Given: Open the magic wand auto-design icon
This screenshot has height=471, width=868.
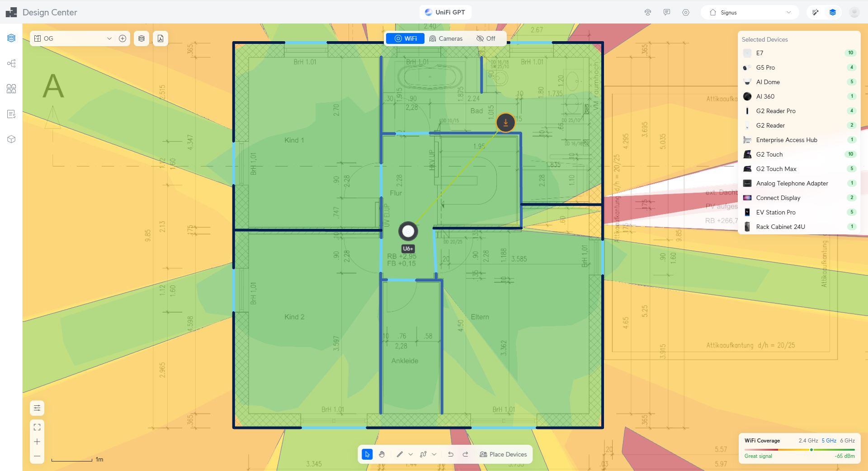Looking at the screenshot, I should click(815, 12).
